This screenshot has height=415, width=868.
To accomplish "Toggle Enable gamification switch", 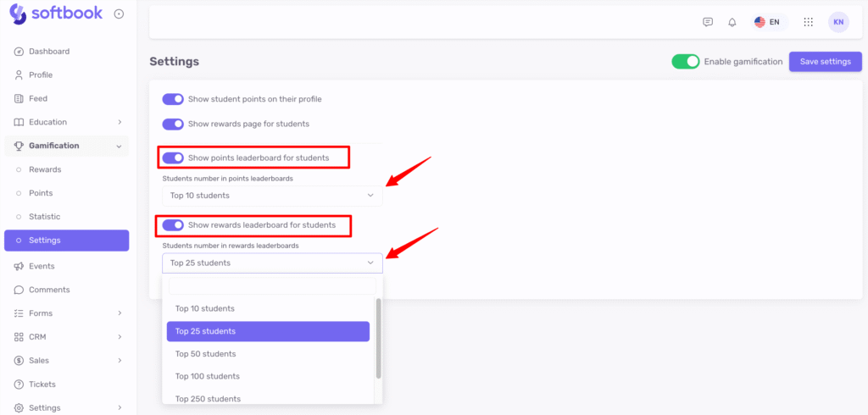I will tap(685, 62).
